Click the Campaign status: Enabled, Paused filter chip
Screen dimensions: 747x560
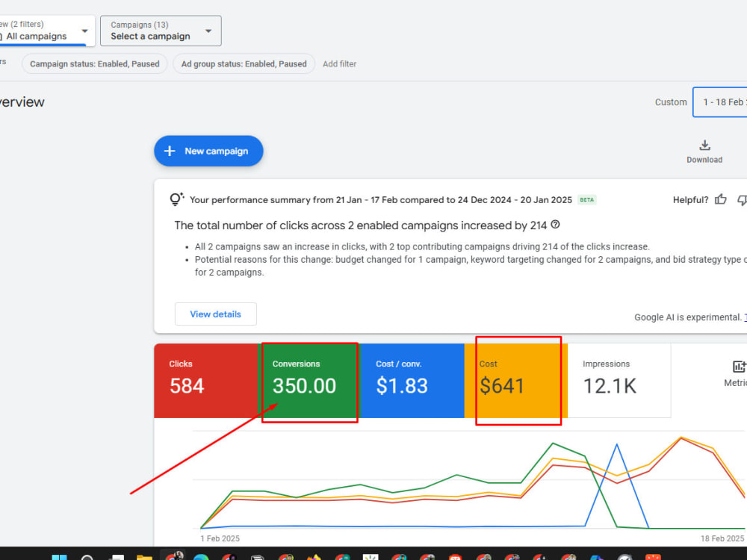(94, 63)
